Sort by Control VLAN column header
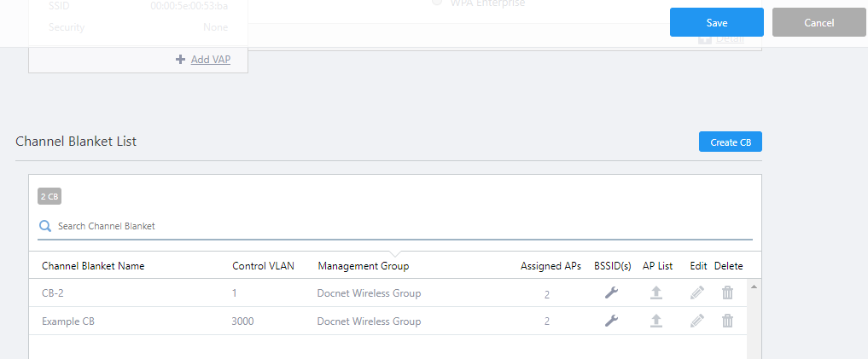This screenshot has width=868, height=359. 263,266
